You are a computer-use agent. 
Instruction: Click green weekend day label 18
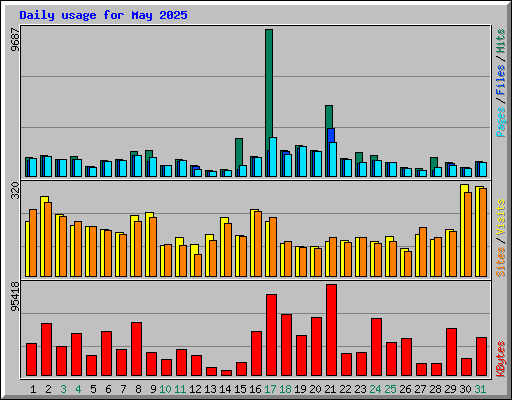click(285, 389)
